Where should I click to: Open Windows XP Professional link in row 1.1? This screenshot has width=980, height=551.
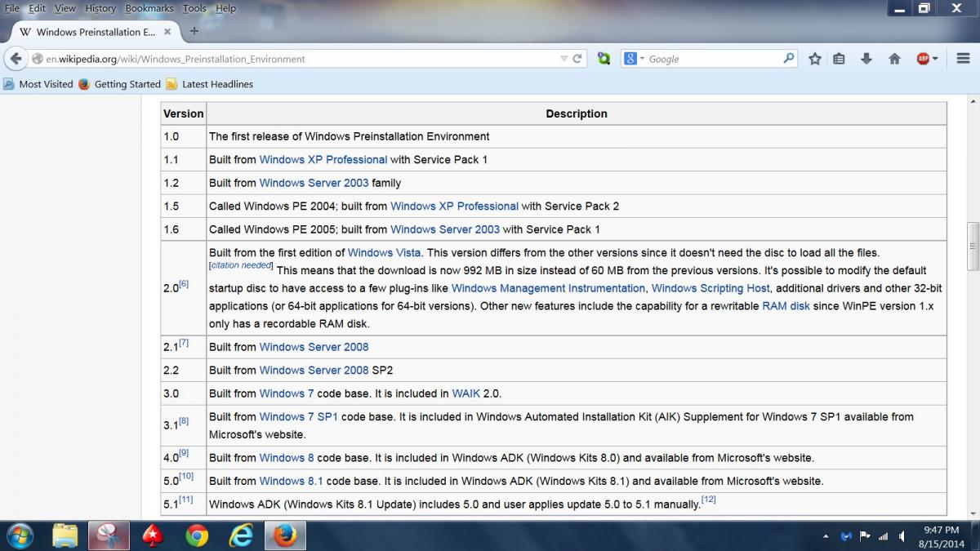pyautogui.click(x=323, y=159)
